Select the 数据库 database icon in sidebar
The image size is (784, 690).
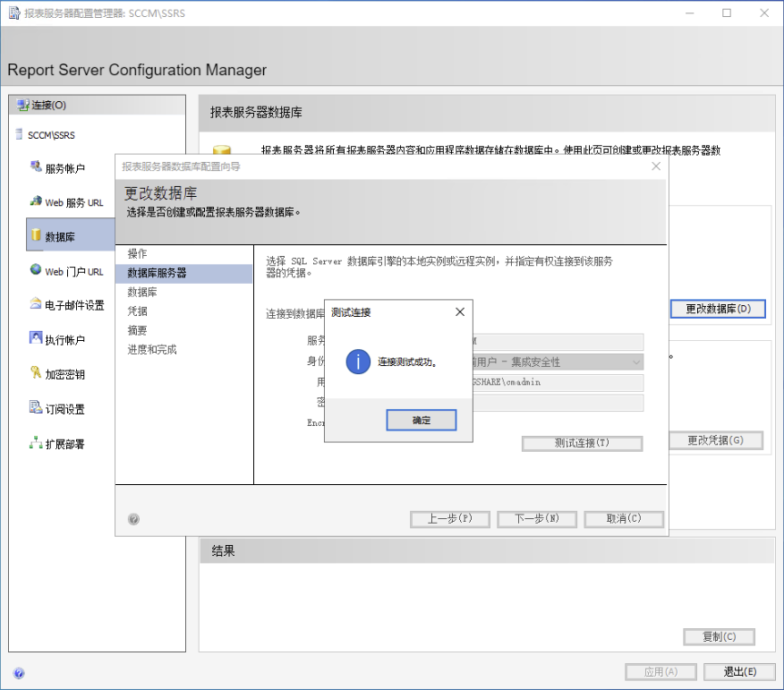click(x=36, y=235)
